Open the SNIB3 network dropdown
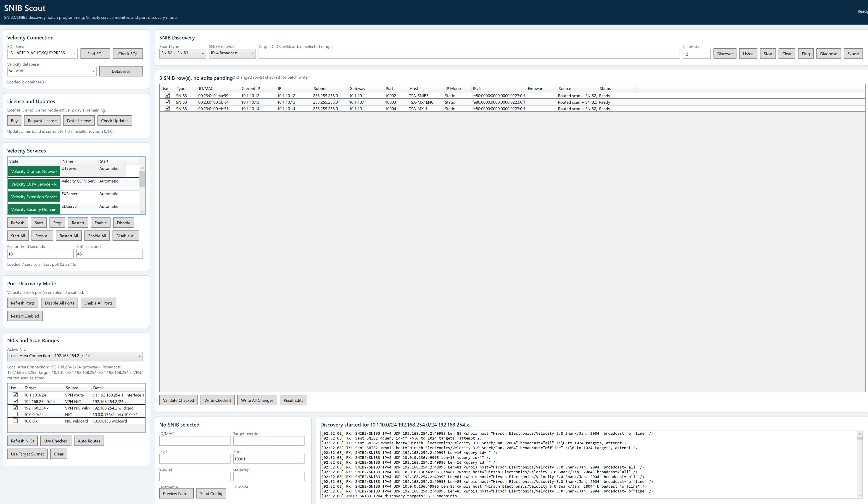The width and height of the screenshot is (868, 504). tap(232, 53)
